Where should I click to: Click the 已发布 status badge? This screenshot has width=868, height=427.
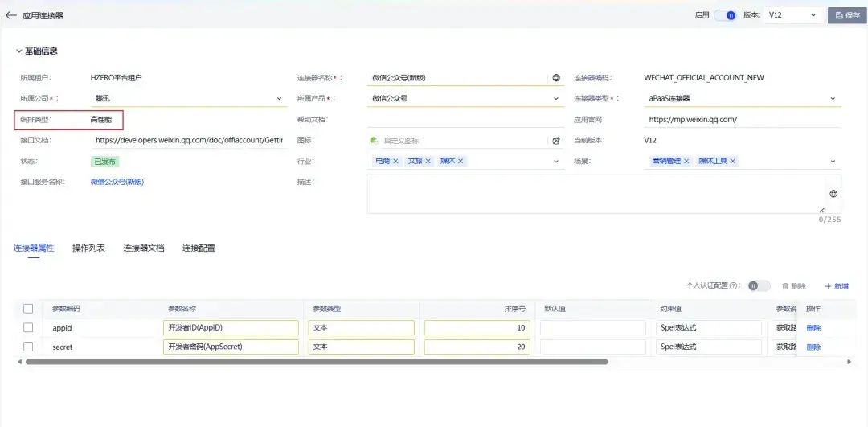[105, 162]
